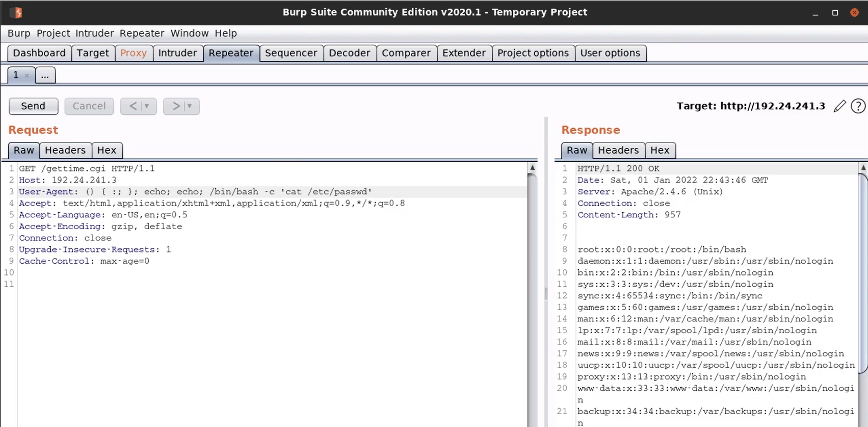868x427 pixels.
Task: Switch to the Extender tab
Action: click(x=464, y=53)
